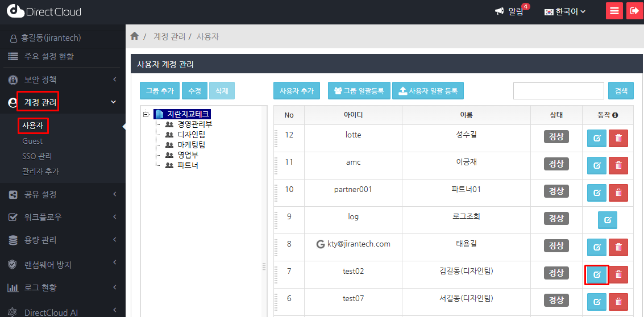Click the info icon next to 동작
Viewport: 644px width, 317px height.
pos(615,115)
